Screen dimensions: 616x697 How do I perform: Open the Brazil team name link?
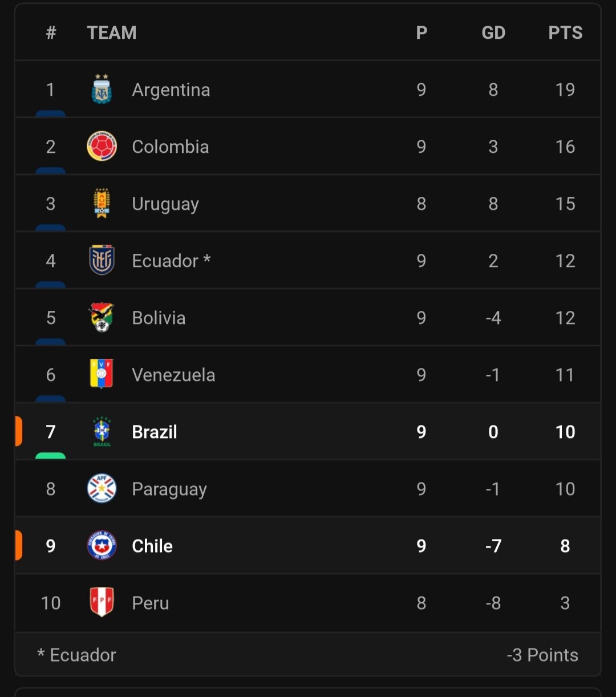pos(154,432)
